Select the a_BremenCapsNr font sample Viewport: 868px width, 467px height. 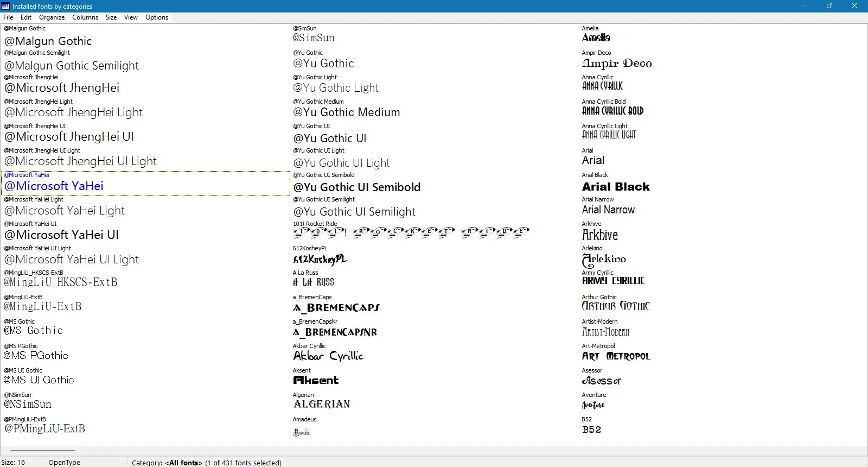tap(335, 332)
